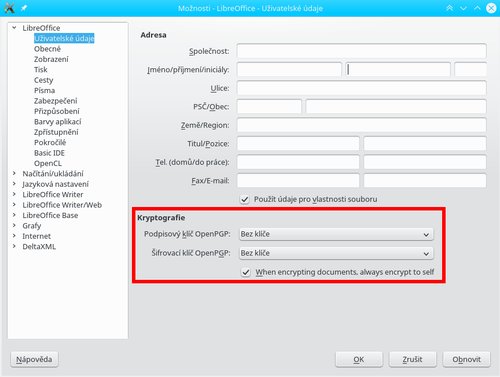Image resolution: width=500 pixels, height=377 pixels.
Task: Open the 'Podpisový klíč OpenPGP' dropdown
Action: 336,234
